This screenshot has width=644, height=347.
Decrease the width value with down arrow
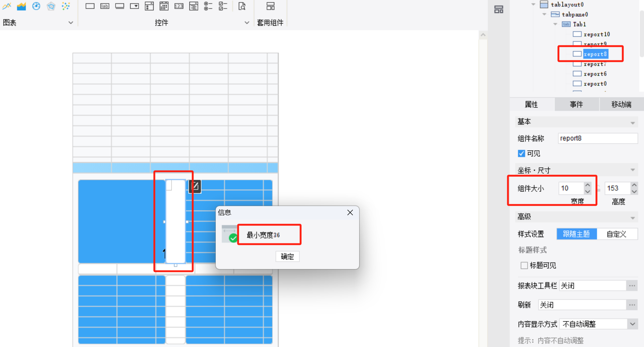(x=588, y=191)
